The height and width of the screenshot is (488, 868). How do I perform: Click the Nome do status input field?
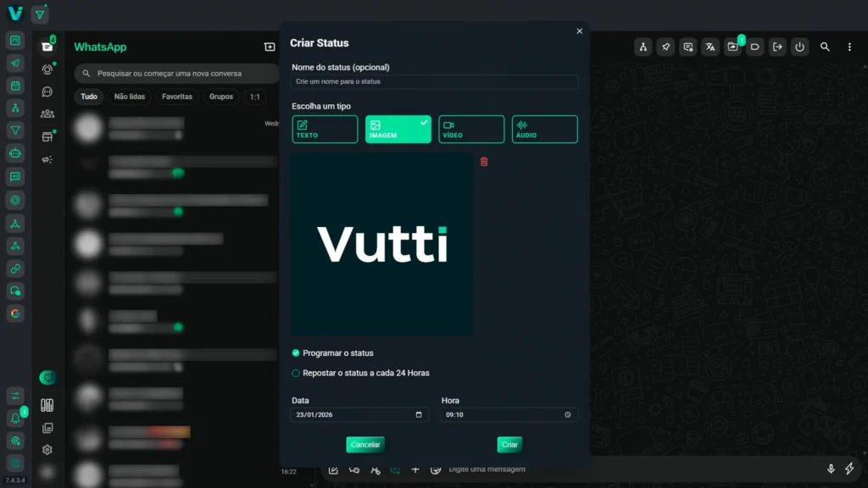435,82
